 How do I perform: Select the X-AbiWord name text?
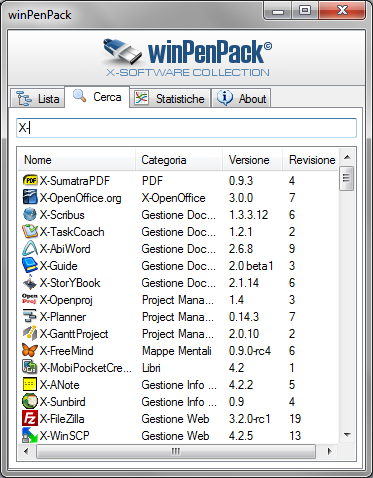pyautogui.click(x=65, y=249)
